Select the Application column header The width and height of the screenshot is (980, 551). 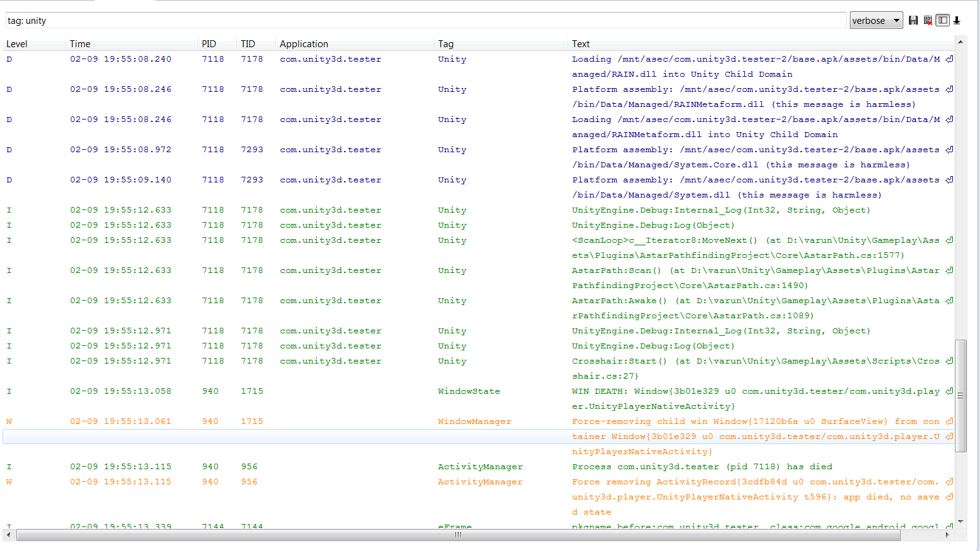[x=355, y=44]
